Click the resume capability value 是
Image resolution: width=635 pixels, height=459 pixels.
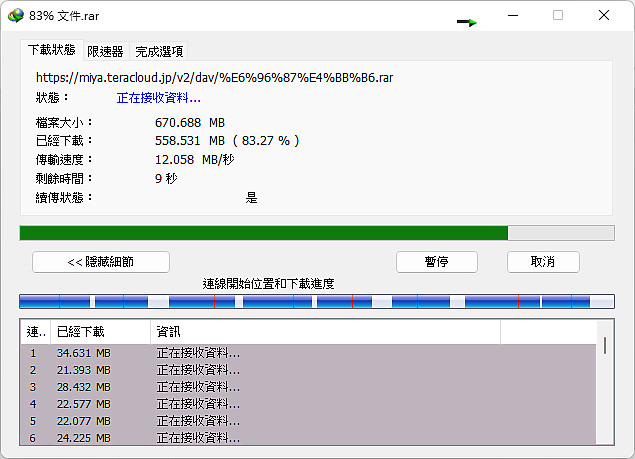pyautogui.click(x=251, y=198)
